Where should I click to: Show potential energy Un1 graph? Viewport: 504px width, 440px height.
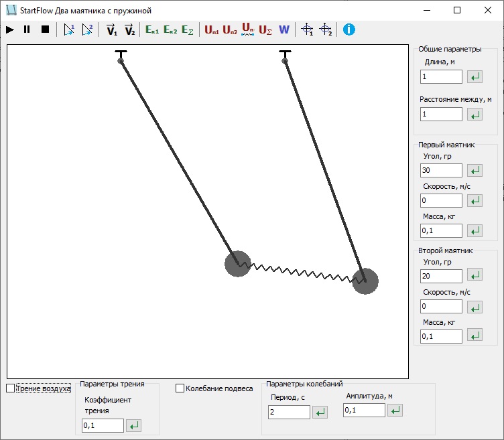[212, 30]
